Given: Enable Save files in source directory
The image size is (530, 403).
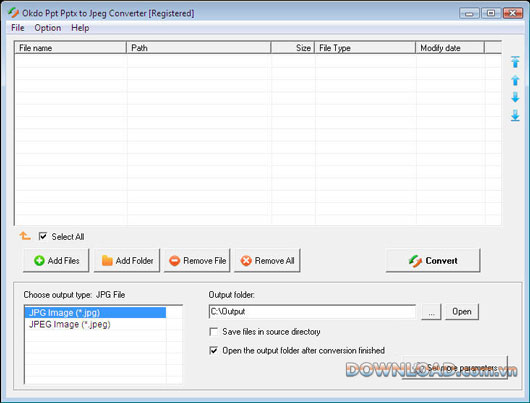Looking at the screenshot, I should coord(214,332).
